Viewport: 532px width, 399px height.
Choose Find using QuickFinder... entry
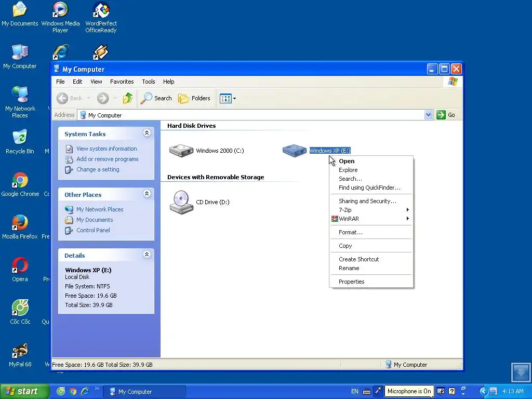(371, 188)
